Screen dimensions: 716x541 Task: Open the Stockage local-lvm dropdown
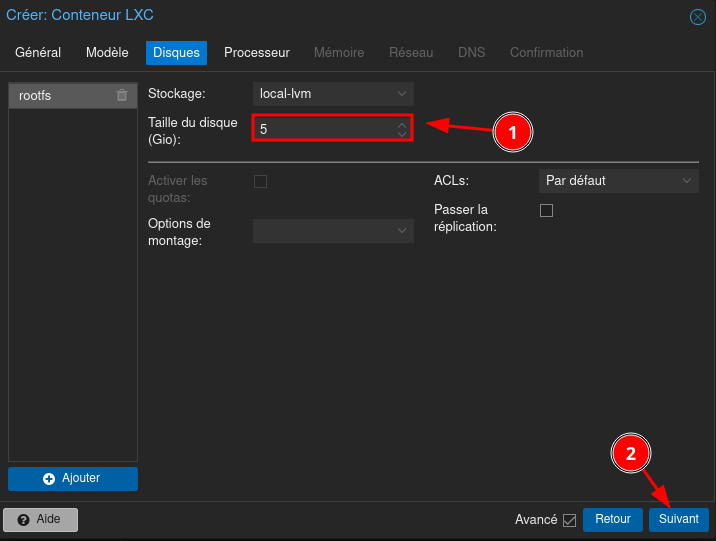click(333, 93)
